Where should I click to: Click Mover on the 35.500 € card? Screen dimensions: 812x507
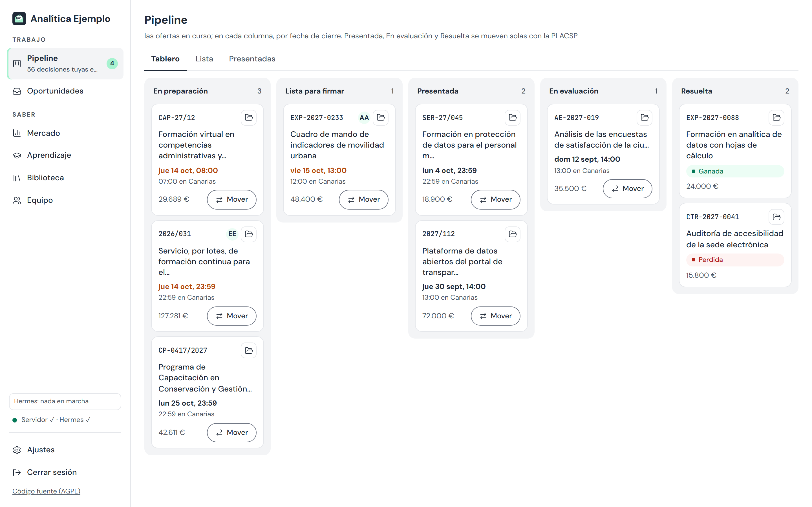(x=627, y=189)
